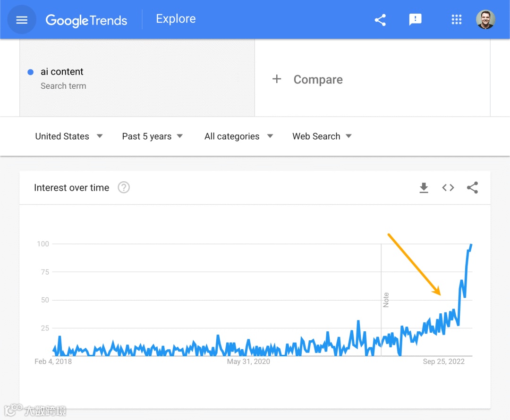This screenshot has width=510, height=420.
Task: Share the Interest over time chart
Action: click(472, 187)
